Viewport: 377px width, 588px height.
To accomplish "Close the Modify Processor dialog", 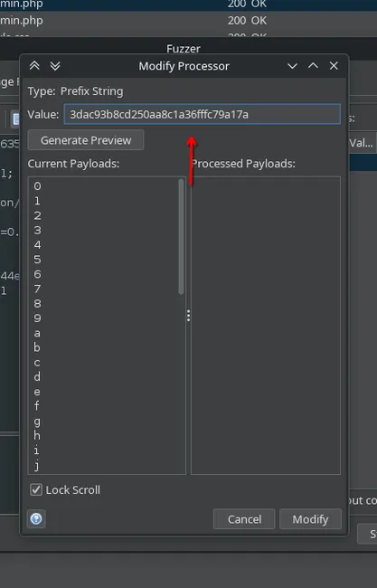I will (x=334, y=66).
